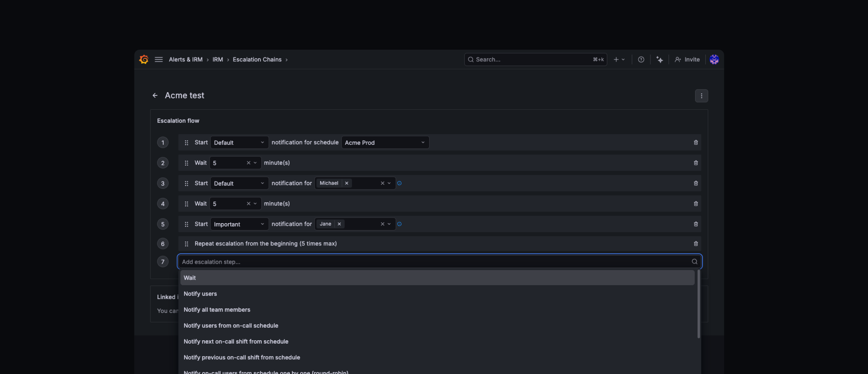Select Notify previous on-call shift from schedule

[x=437, y=357]
